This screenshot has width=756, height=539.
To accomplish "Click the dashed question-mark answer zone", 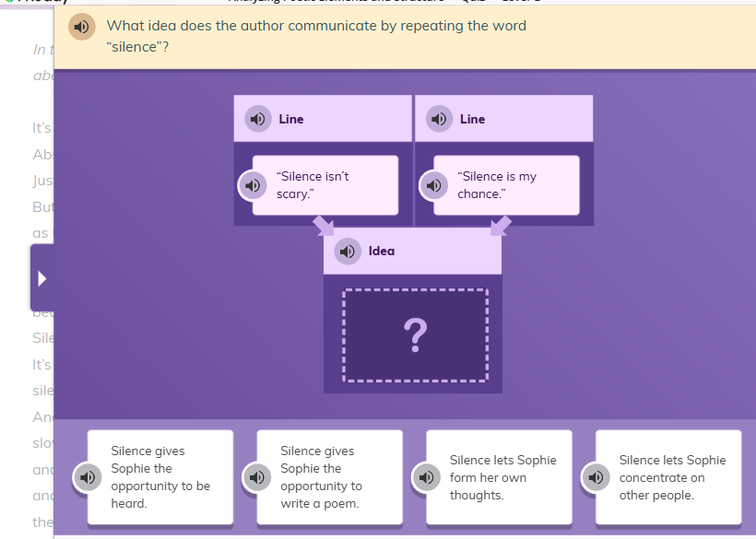I will [x=414, y=336].
